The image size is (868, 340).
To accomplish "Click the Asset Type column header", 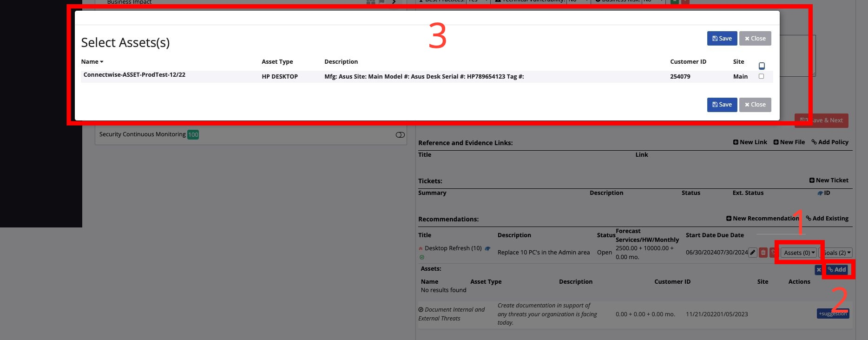I will (277, 62).
